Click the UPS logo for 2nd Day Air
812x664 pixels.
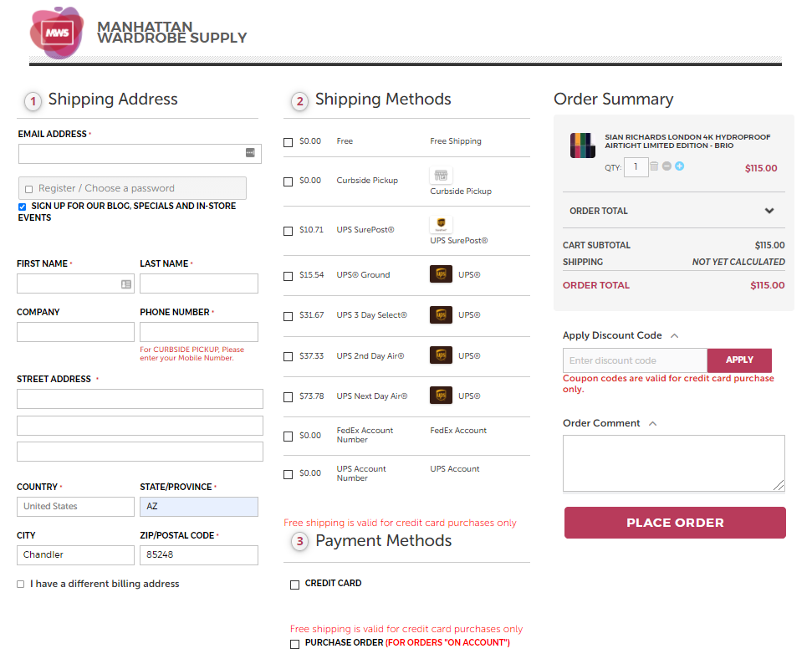click(x=441, y=355)
